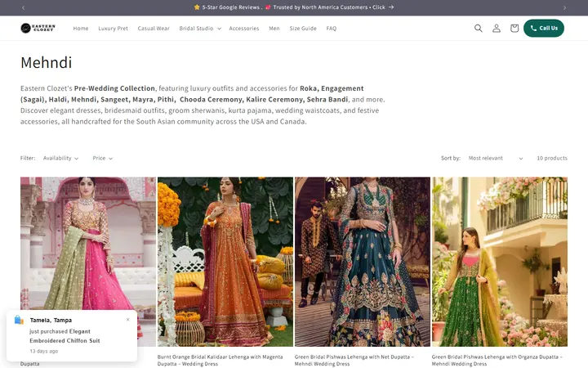Image resolution: width=588 pixels, height=368 pixels.
Task: Open Green Bridal Pishwas Lehenga with Organza Dupatta link
Action: (497, 360)
